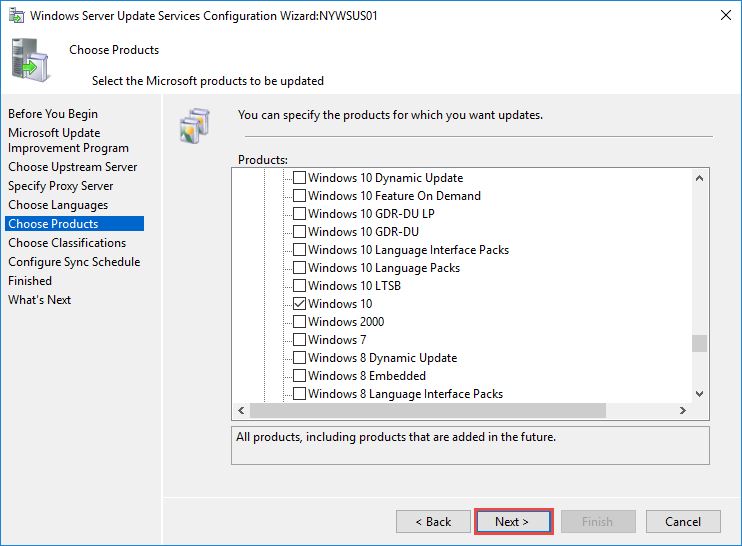The image size is (742, 546).
Task: Click Next to continue the wizard
Action: (x=514, y=521)
